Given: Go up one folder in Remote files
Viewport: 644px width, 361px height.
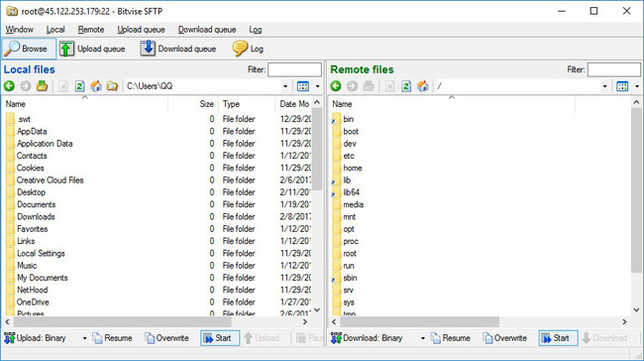Looking at the screenshot, I should point(369,86).
